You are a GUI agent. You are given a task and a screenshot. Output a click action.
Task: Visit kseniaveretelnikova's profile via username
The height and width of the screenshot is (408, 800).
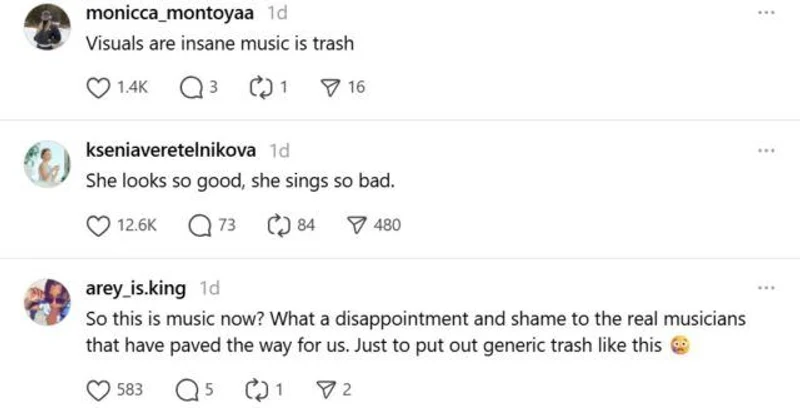coord(173,151)
